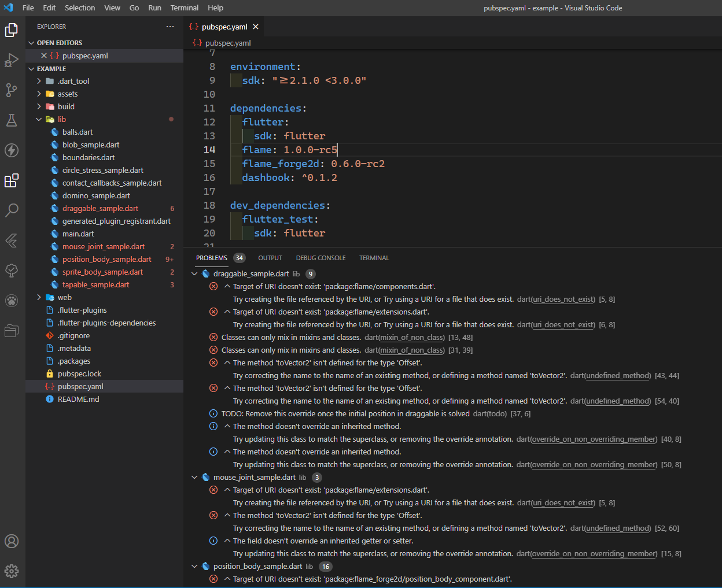The width and height of the screenshot is (722, 588).
Task: Open the Manage gear icon
Action: pos(12,571)
